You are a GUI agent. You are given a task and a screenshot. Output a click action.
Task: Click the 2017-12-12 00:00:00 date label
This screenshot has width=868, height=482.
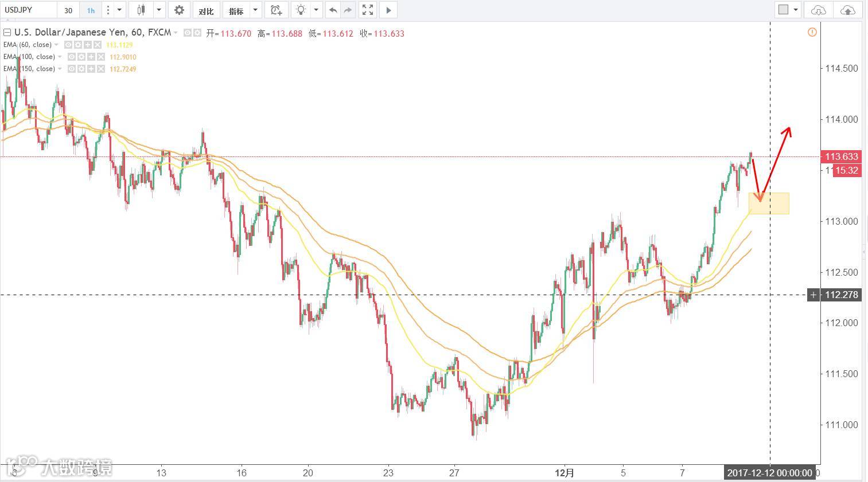coord(770,473)
